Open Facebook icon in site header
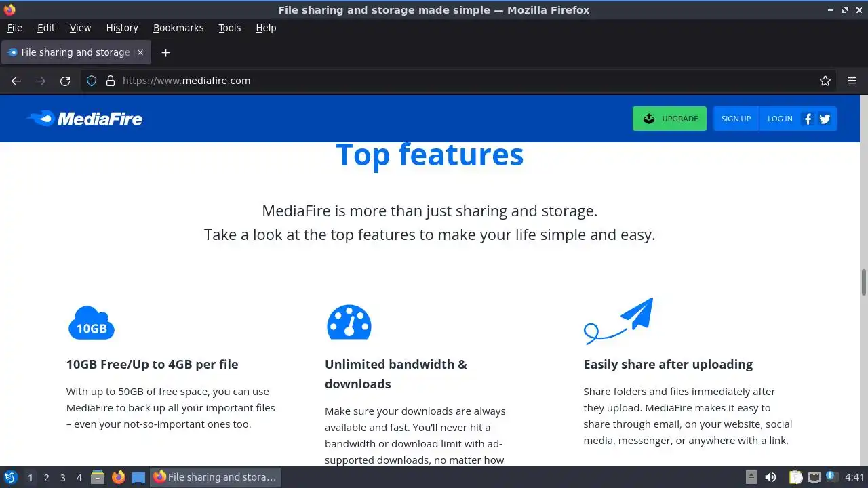This screenshot has width=868, height=488. point(808,119)
